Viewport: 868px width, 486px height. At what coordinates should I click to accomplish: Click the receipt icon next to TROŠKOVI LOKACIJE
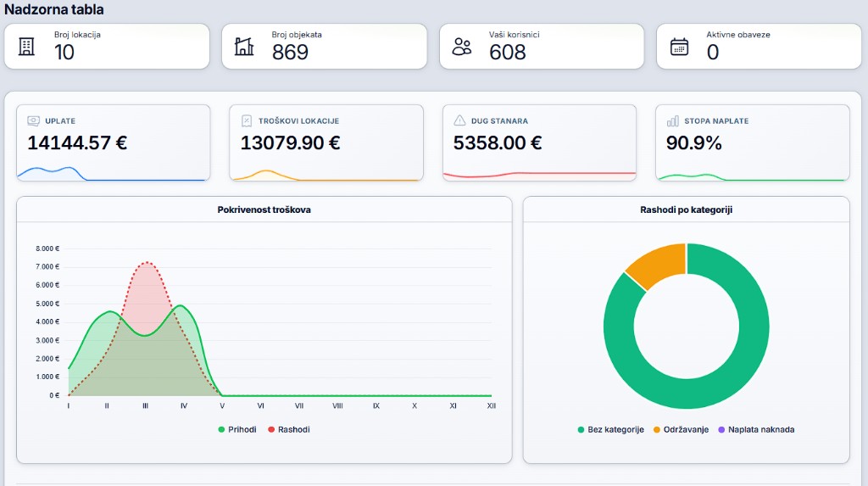(247, 120)
